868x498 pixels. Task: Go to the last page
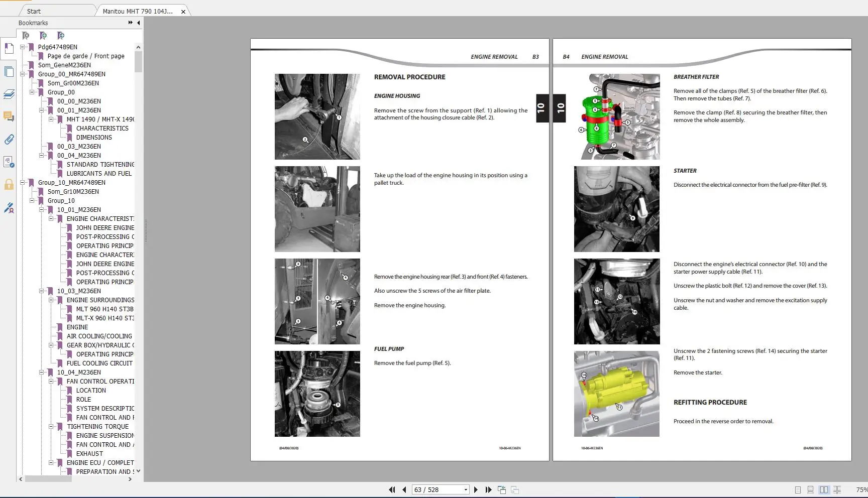pyautogui.click(x=488, y=489)
